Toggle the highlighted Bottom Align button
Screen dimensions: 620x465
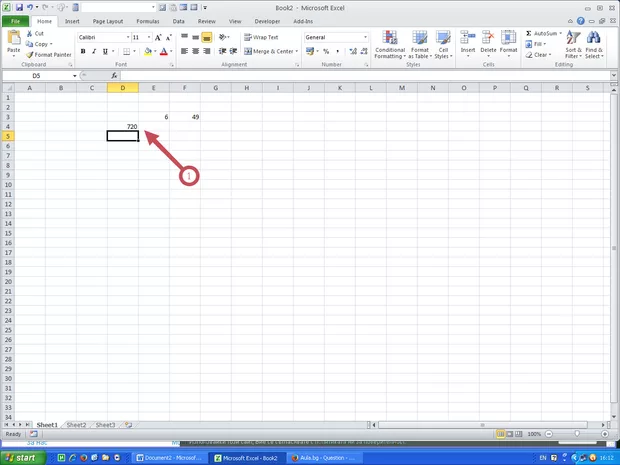point(207,38)
